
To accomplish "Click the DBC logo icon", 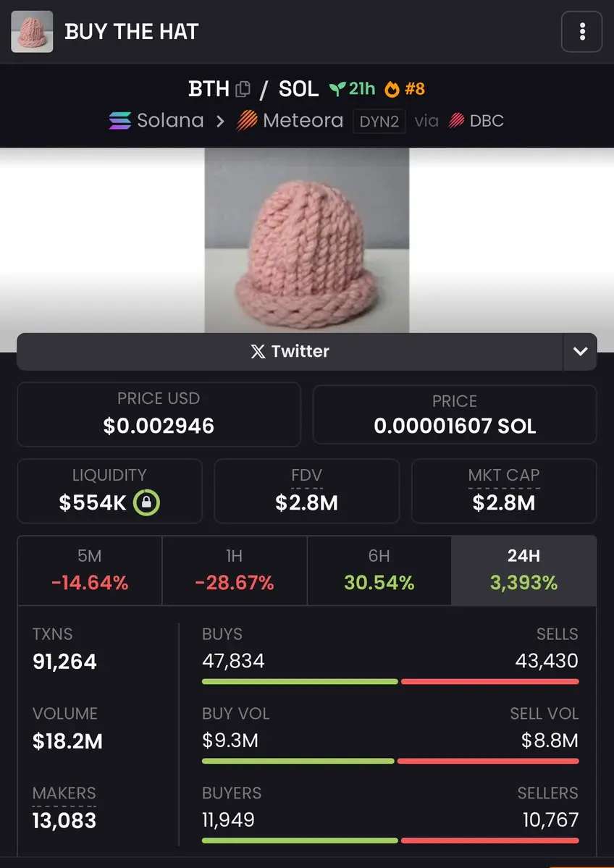I will tap(456, 121).
